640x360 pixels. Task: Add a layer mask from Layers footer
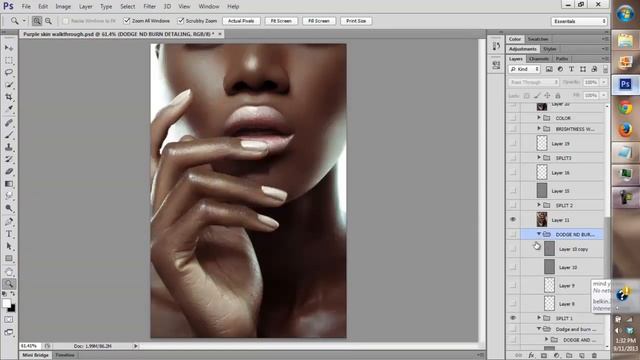(544, 356)
